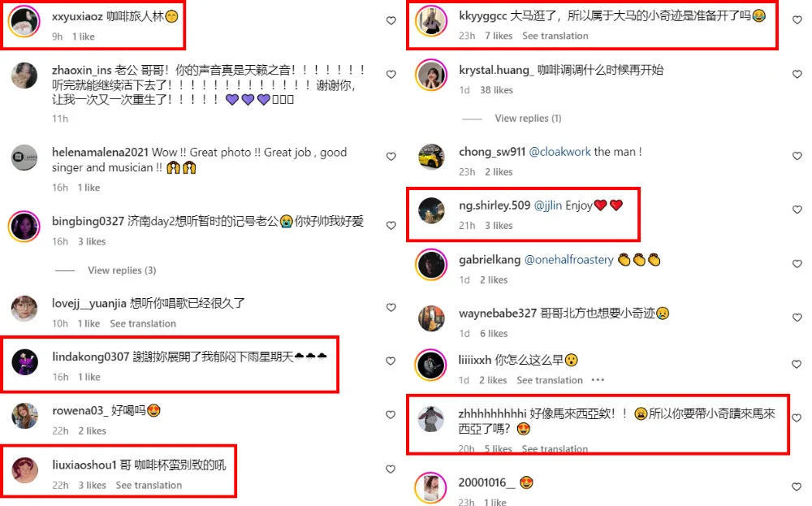Toggle like on bingbing0327's comment

391,226
